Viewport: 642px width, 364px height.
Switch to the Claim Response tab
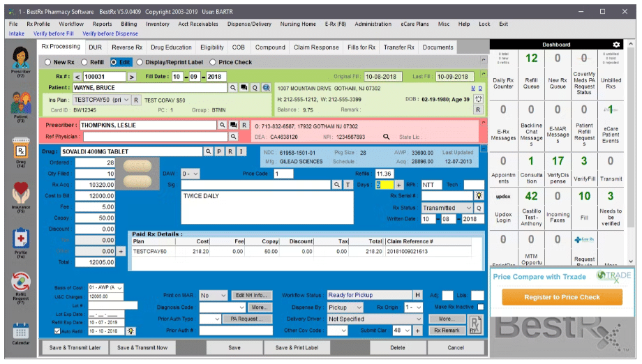[x=316, y=47]
